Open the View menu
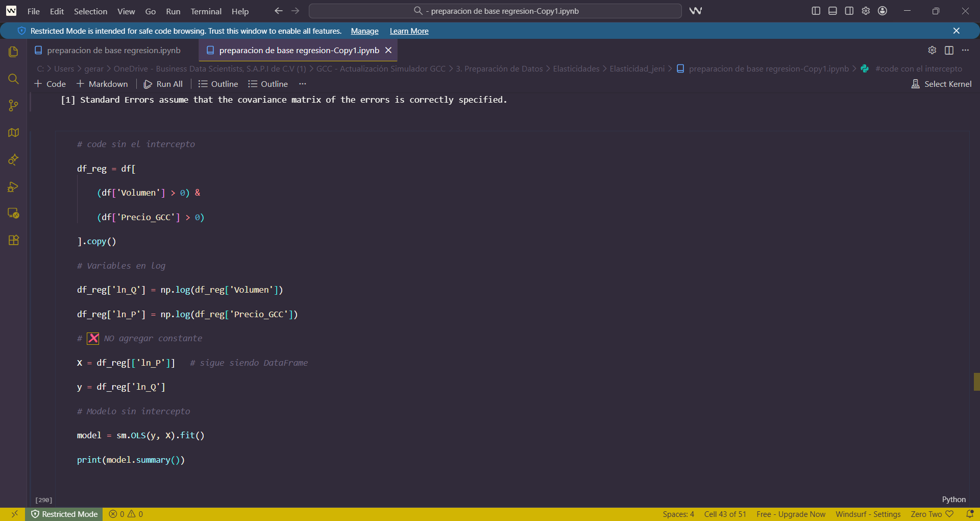This screenshot has height=521, width=980. 126,11
